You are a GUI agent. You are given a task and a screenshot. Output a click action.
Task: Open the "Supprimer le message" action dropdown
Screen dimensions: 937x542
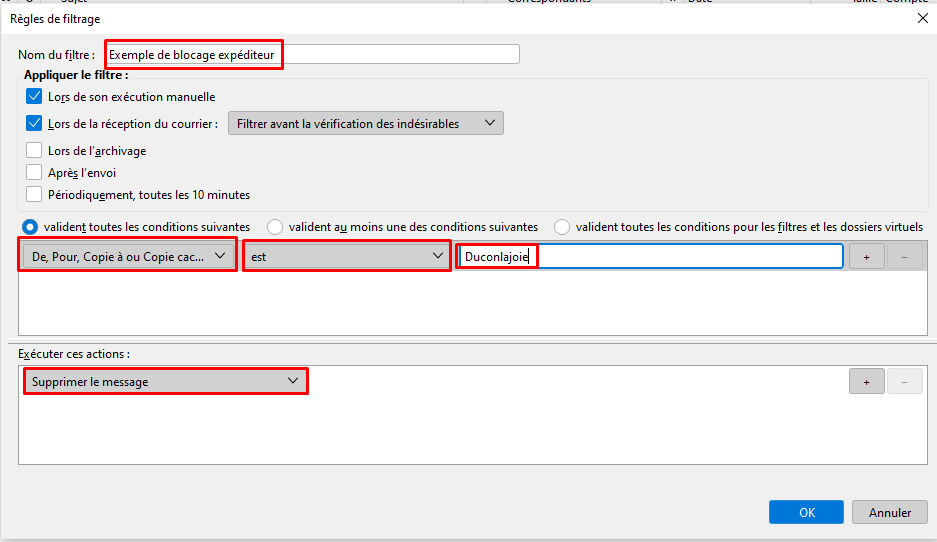[x=166, y=381]
